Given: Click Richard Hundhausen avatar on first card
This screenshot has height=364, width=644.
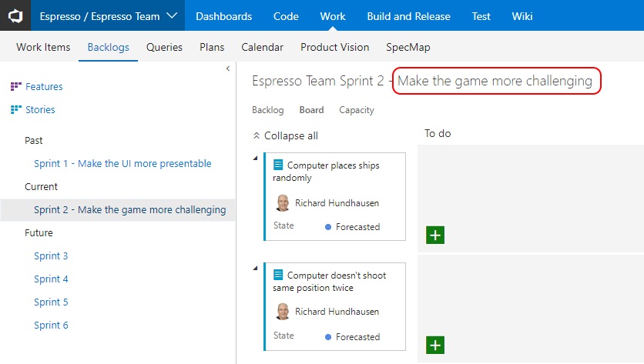Looking at the screenshot, I should tap(283, 203).
